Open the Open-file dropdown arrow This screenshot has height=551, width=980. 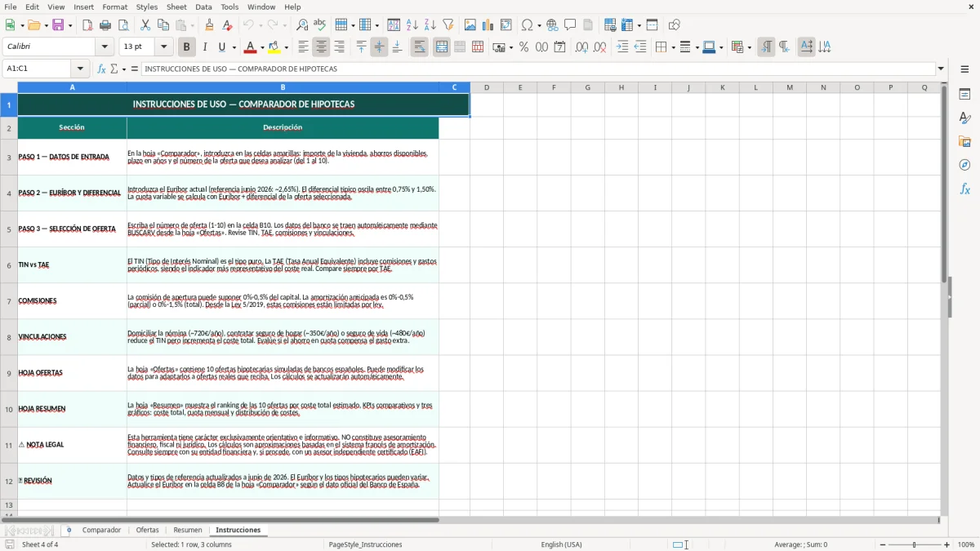pos(45,25)
